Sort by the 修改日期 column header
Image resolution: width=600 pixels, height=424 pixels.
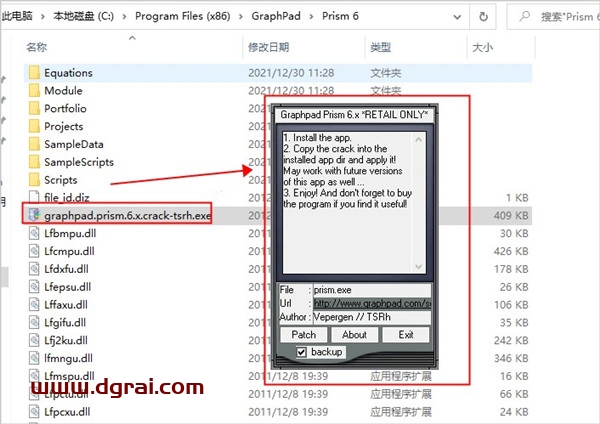coord(268,48)
